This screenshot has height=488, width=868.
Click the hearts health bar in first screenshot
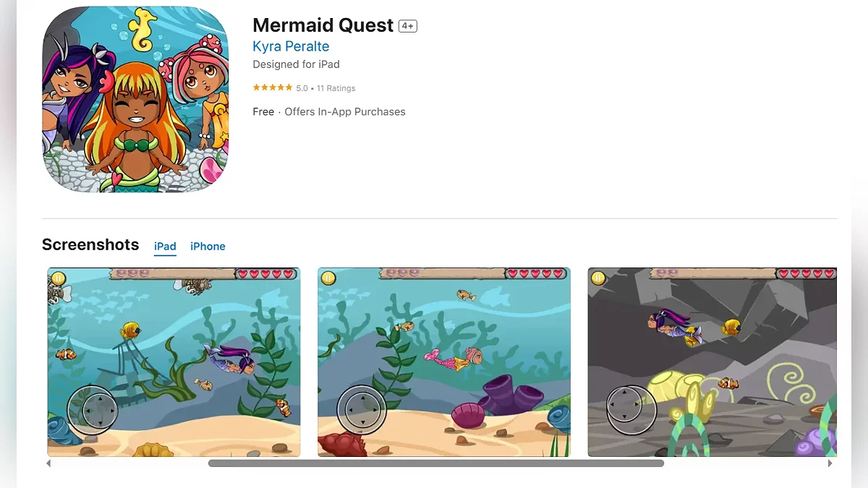(x=266, y=274)
